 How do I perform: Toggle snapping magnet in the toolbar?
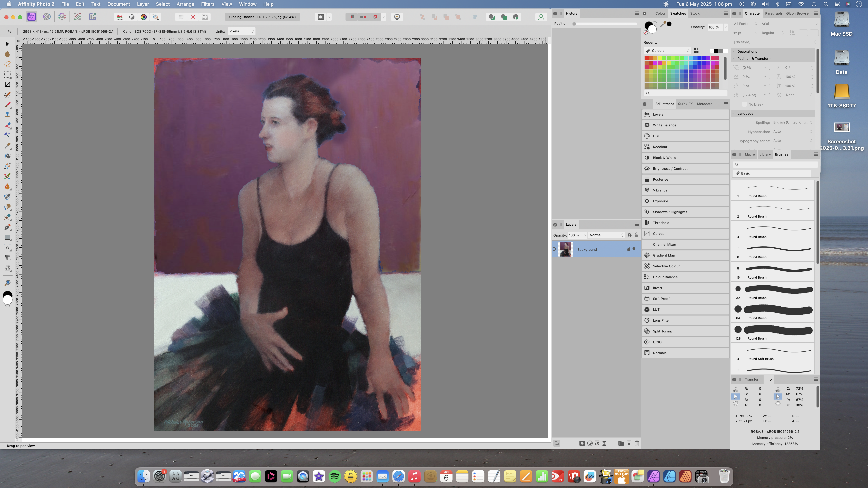(375, 17)
